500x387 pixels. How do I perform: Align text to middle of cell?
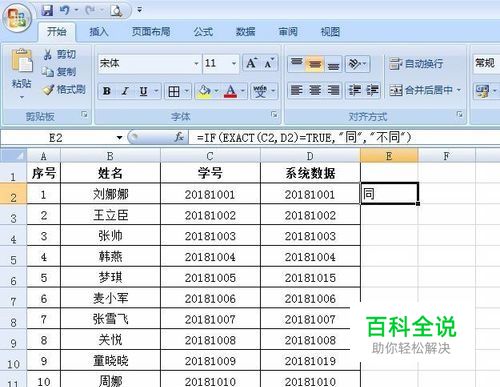coord(315,63)
